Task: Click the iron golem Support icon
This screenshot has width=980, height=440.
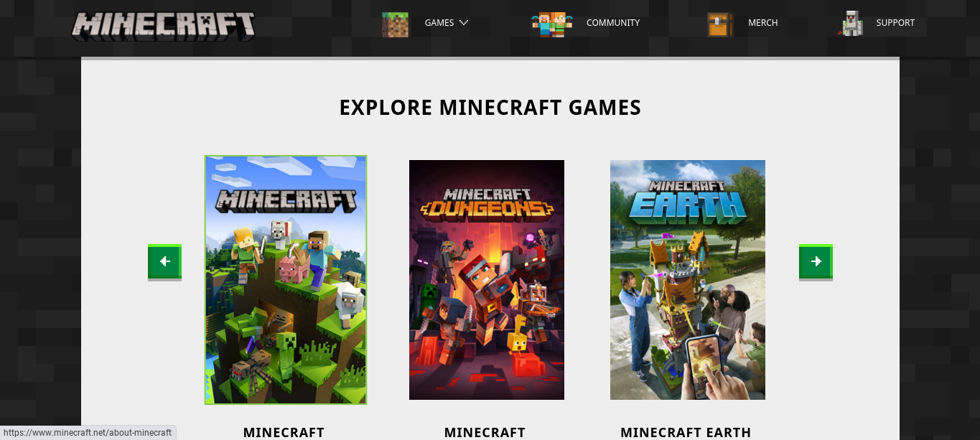Action: (851, 24)
